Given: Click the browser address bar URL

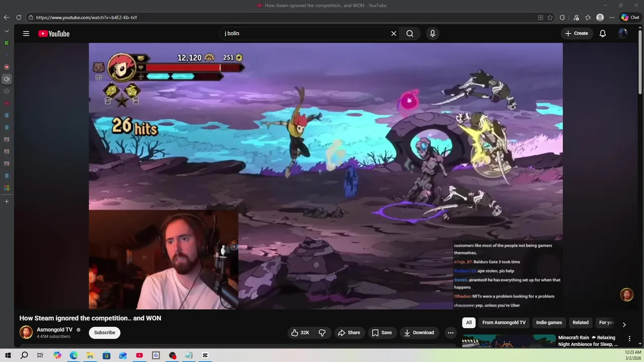Looking at the screenshot, I should [x=87, y=18].
